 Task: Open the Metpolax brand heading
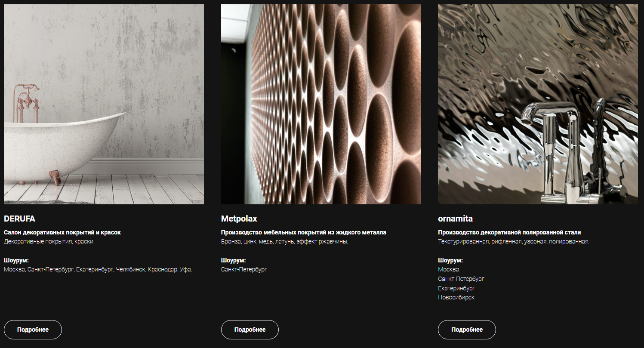tap(239, 219)
